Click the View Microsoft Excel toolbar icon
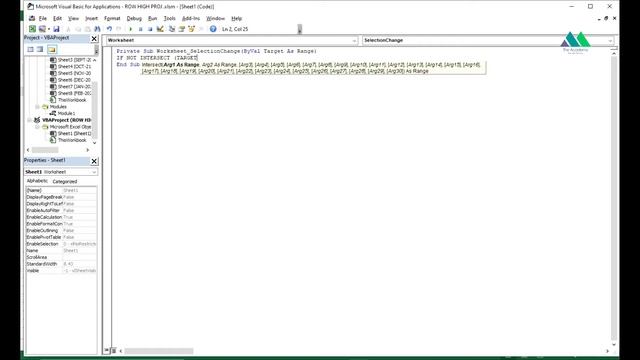The height and width of the screenshot is (360, 640). pos(32,29)
